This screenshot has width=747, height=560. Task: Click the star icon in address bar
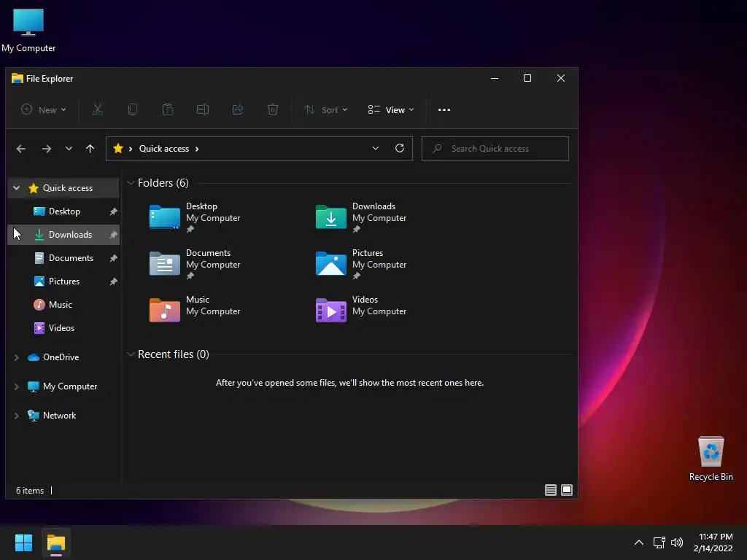pyautogui.click(x=118, y=149)
